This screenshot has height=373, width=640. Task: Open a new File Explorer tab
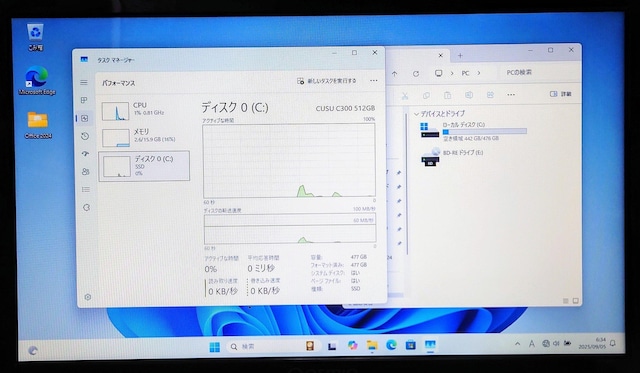[460, 56]
